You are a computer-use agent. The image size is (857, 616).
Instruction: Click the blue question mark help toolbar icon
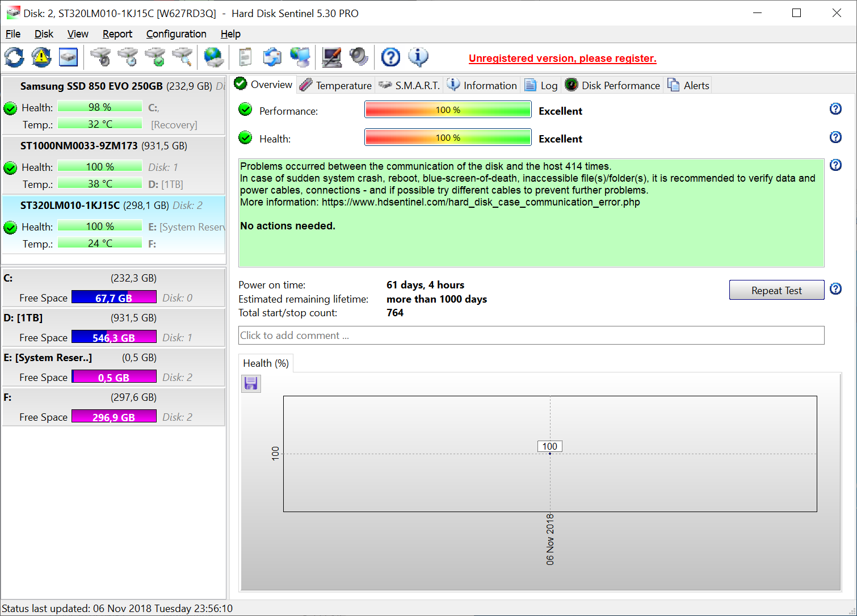[x=390, y=57]
